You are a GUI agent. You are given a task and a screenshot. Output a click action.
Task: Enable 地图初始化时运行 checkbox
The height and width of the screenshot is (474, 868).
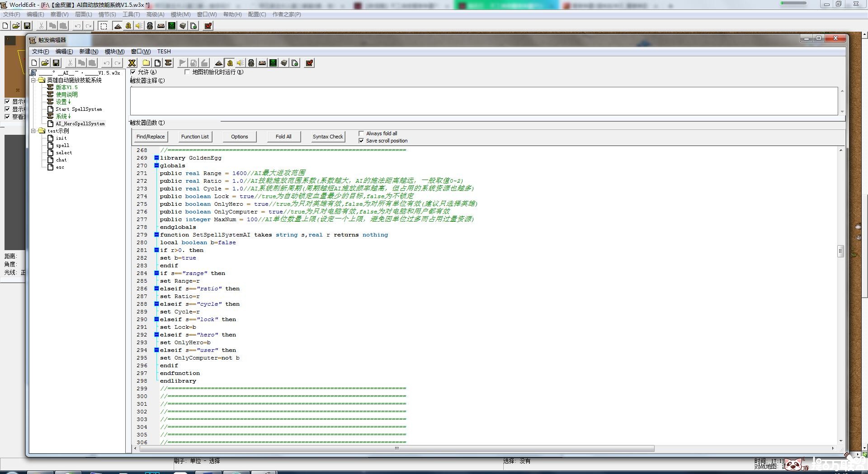(x=187, y=72)
